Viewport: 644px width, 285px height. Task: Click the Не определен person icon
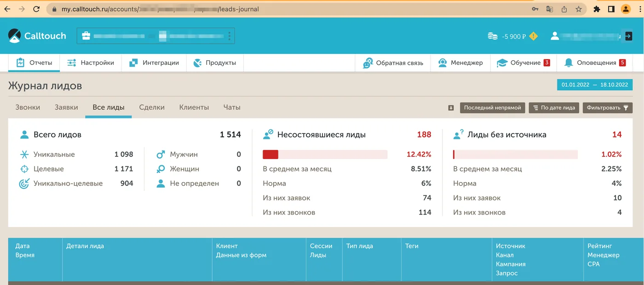tap(161, 183)
